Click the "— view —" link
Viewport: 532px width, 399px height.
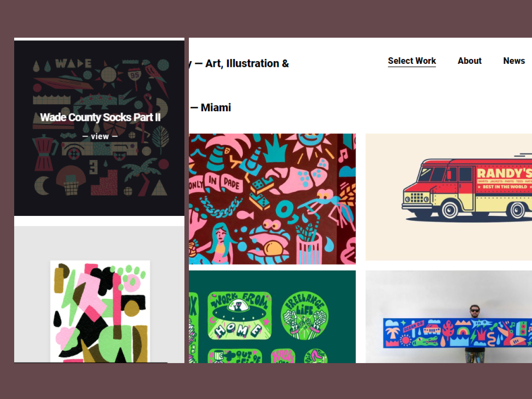100,137
